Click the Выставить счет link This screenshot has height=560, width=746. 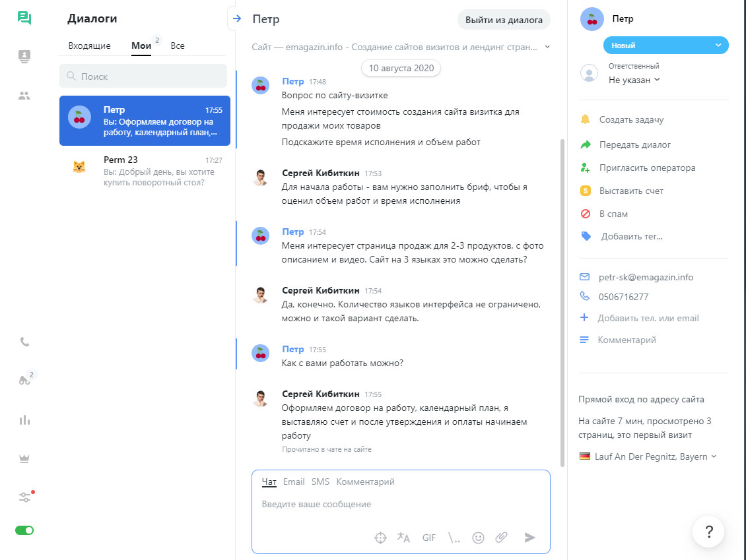(631, 191)
